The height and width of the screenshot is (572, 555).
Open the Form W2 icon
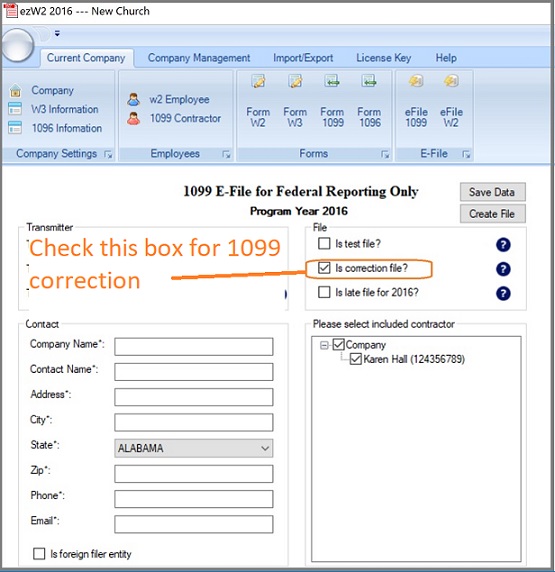click(x=258, y=101)
